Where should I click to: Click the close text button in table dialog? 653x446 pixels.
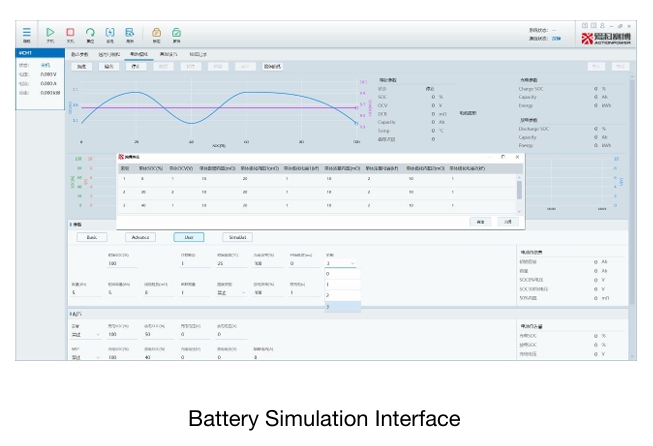(x=508, y=222)
